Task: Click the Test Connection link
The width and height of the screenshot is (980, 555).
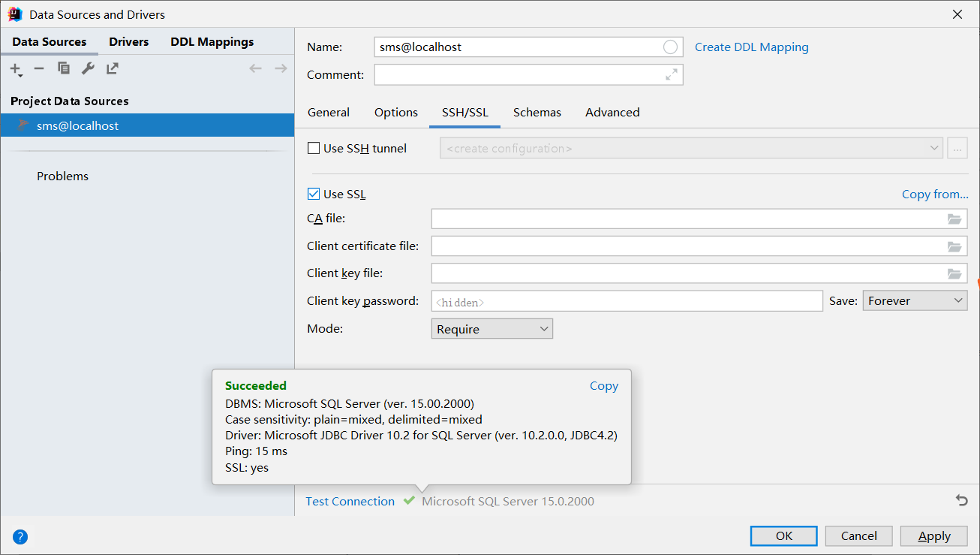Action: point(350,502)
